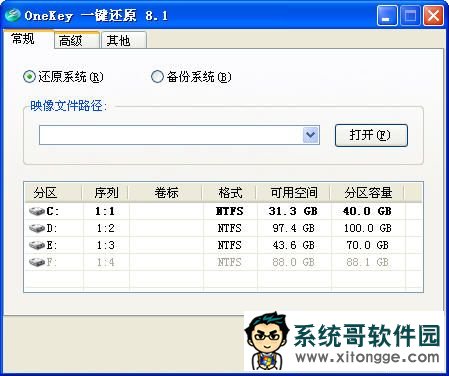Viewport: 449px width, 376px height.
Task: Switch to the 其他 tab
Action: pyautogui.click(x=124, y=41)
